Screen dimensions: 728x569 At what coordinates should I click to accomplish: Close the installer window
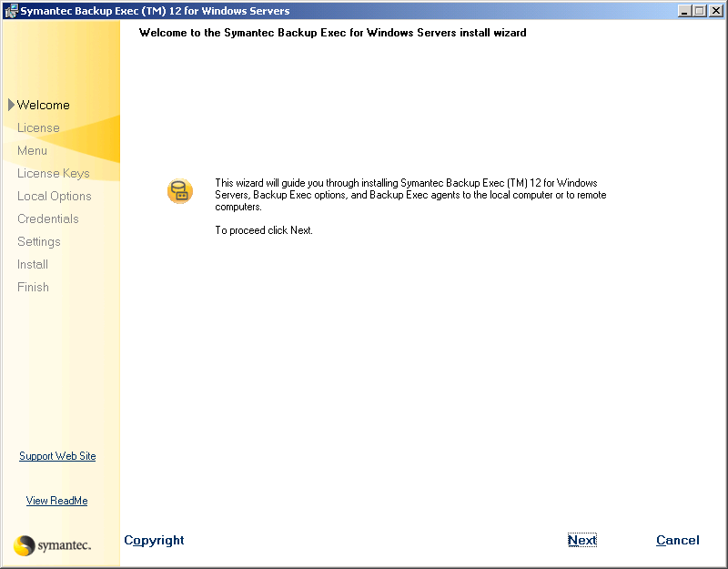715,11
